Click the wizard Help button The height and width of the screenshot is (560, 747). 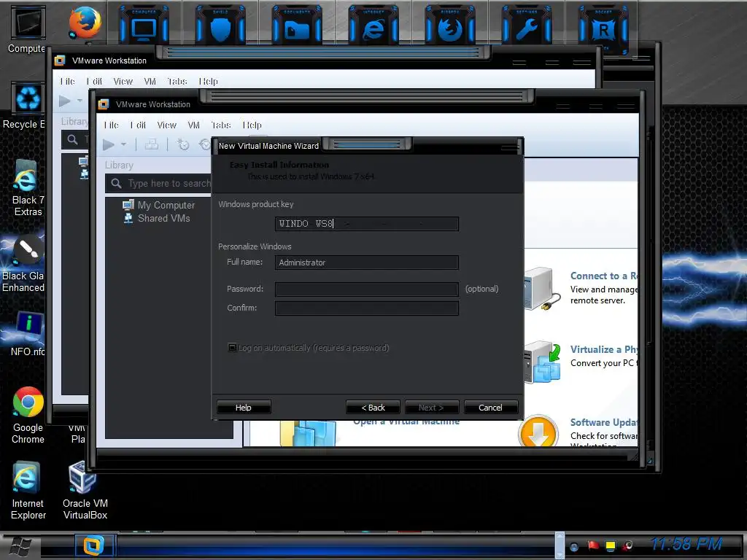click(x=244, y=408)
